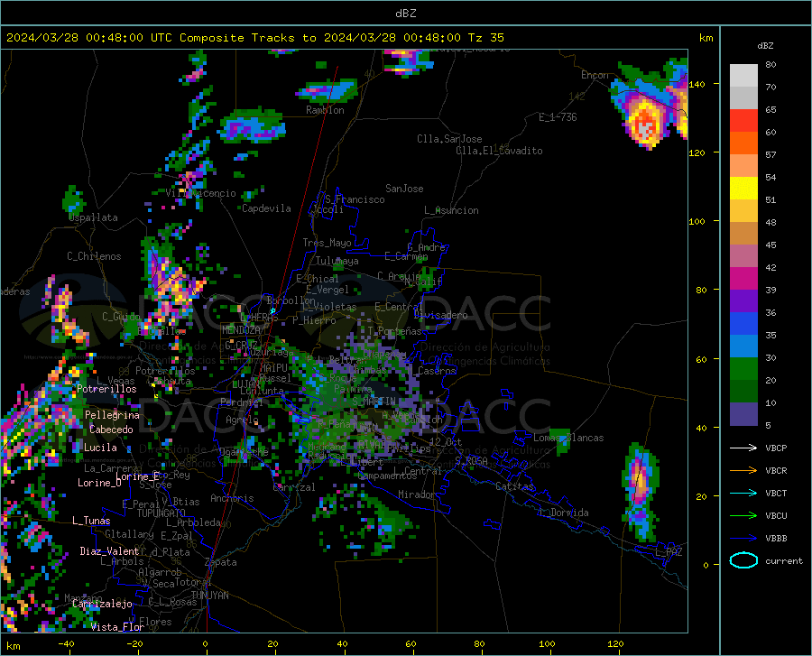
Task: Click the cyan radar site marker near Borbollon
Action: coord(272,310)
